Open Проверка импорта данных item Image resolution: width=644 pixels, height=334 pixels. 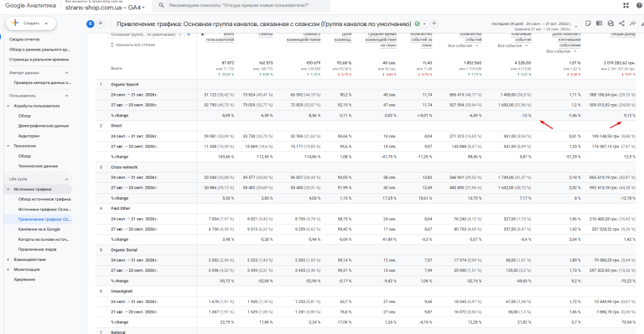tap(42, 82)
